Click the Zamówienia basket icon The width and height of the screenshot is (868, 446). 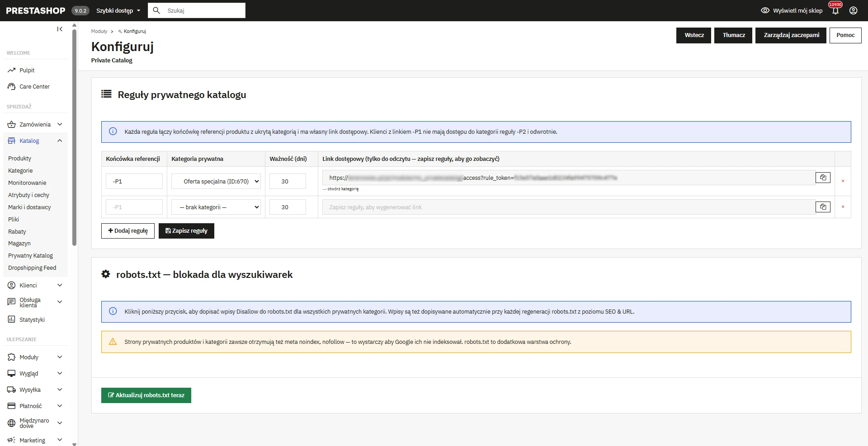pyautogui.click(x=12, y=124)
